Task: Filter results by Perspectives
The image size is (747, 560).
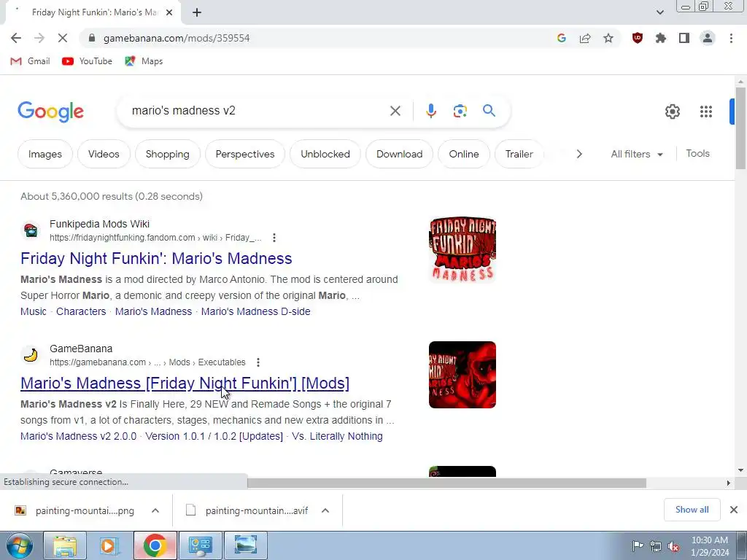Action: point(245,154)
